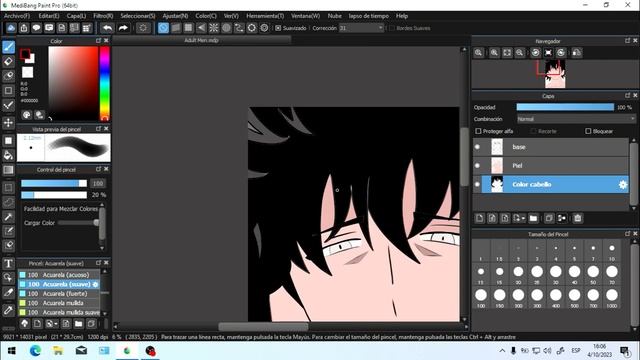The width and height of the screenshot is (640, 360).
Task: Rotate canvas left in Navigator
Action: 536,53
